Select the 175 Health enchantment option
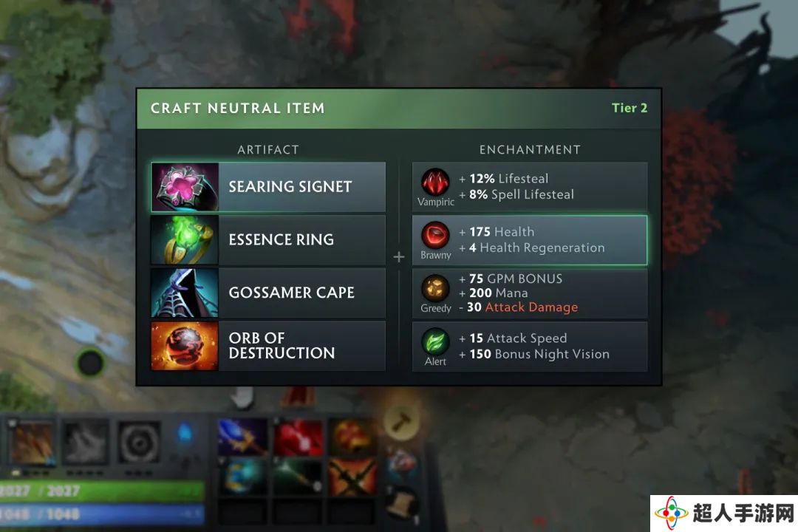This screenshot has height=532, width=798. [530, 240]
